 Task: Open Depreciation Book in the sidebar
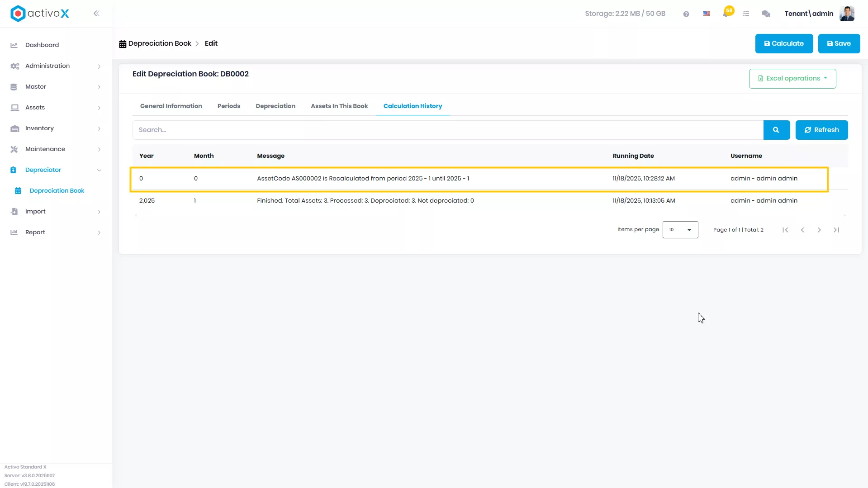(x=57, y=191)
